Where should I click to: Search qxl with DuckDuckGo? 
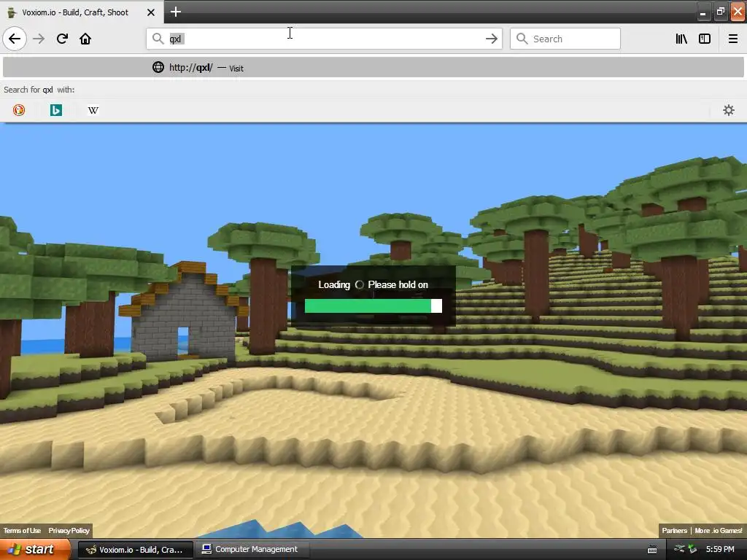click(18, 110)
